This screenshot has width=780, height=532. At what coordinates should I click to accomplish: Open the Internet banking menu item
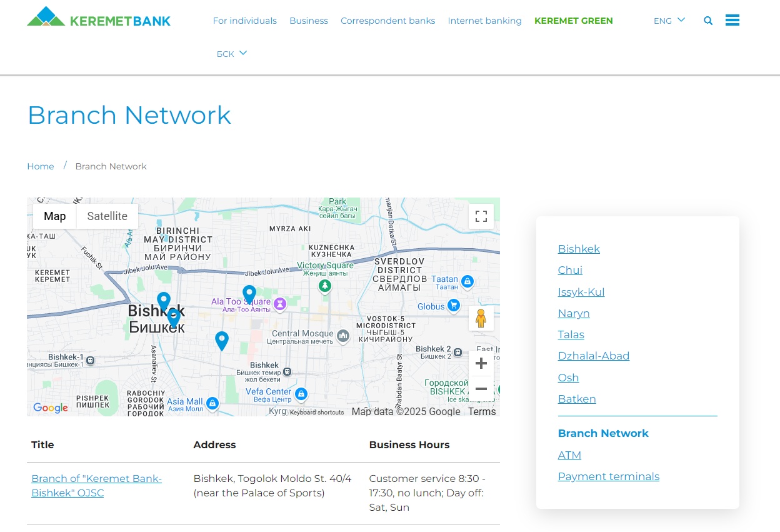484,21
